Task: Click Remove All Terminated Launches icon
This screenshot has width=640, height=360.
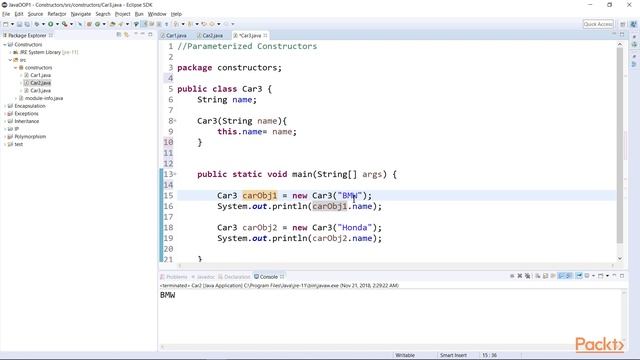Action: (528, 276)
